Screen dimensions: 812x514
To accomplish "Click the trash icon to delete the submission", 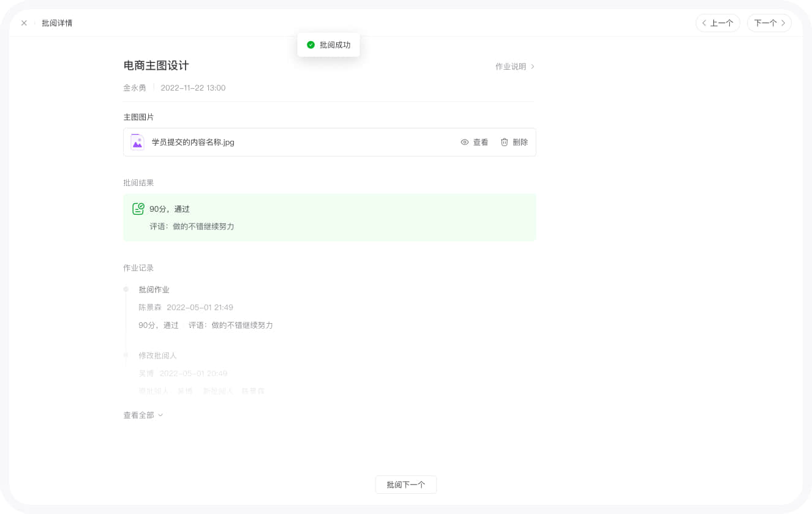I will click(x=503, y=142).
